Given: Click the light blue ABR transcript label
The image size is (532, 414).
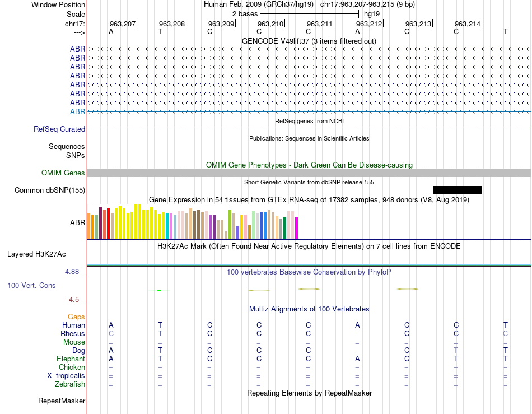Looking at the screenshot, I should pyautogui.click(x=77, y=111).
